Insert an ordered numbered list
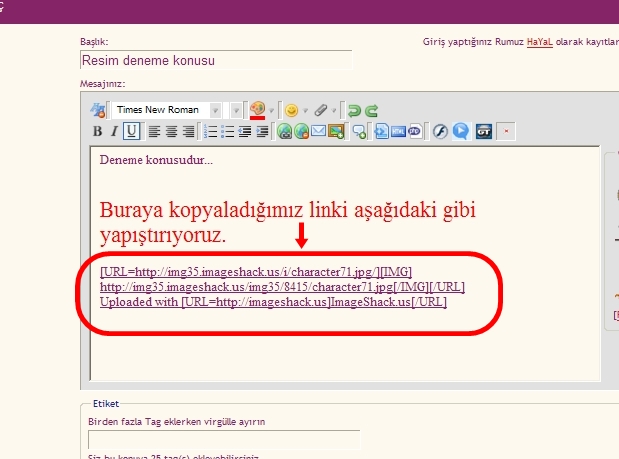Viewport: 619px width, 459px height. coord(211,131)
